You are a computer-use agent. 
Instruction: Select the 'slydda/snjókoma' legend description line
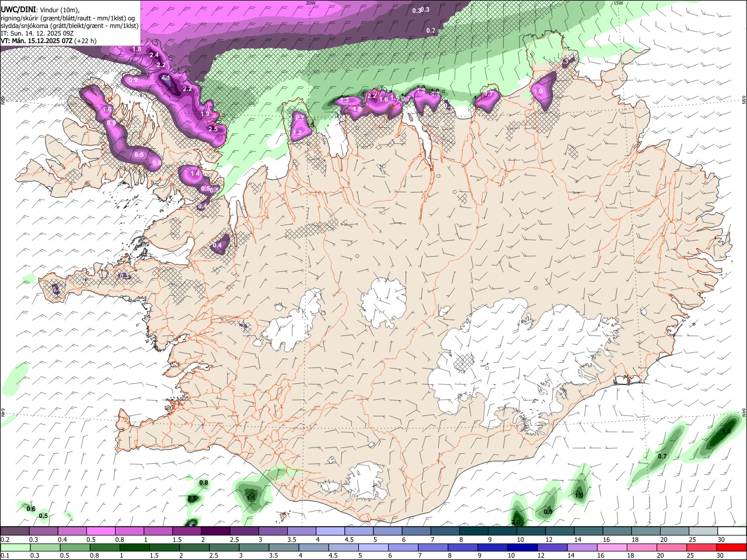[x=69, y=26]
